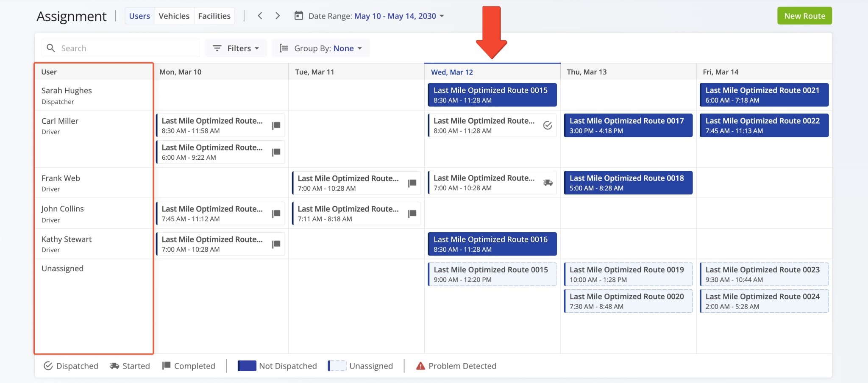The width and height of the screenshot is (868, 383).
Task: Select the Fri, Mar 14 column header
Action: click(764, 72)
